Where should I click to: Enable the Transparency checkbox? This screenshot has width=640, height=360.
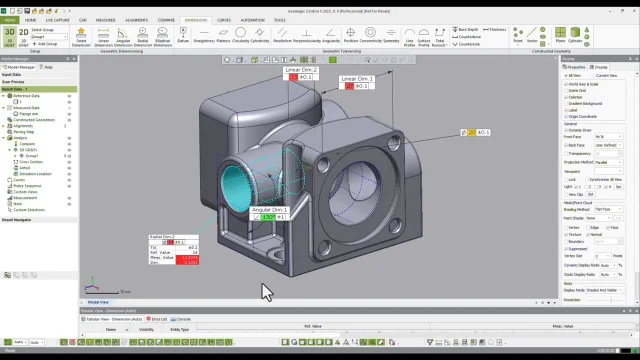[x=566, y=154]
